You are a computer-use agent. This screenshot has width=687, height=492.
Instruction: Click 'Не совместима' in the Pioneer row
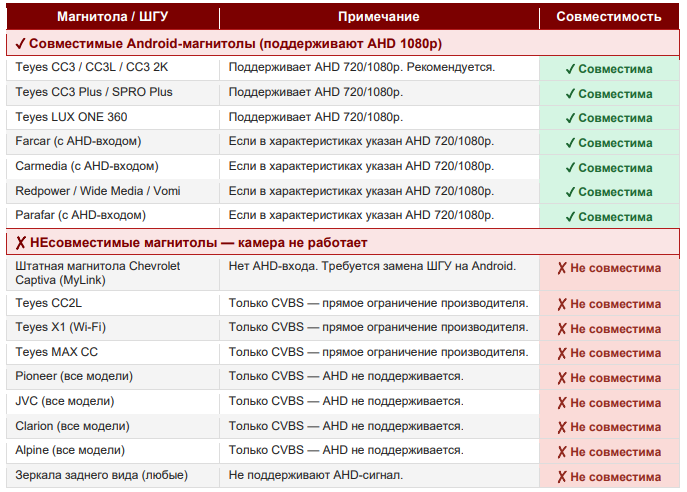coord(609,378)
